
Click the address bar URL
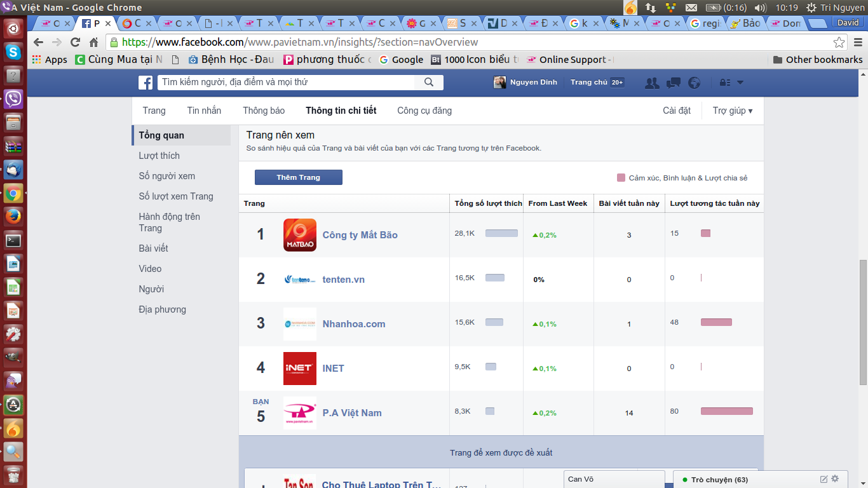point(300,43)
